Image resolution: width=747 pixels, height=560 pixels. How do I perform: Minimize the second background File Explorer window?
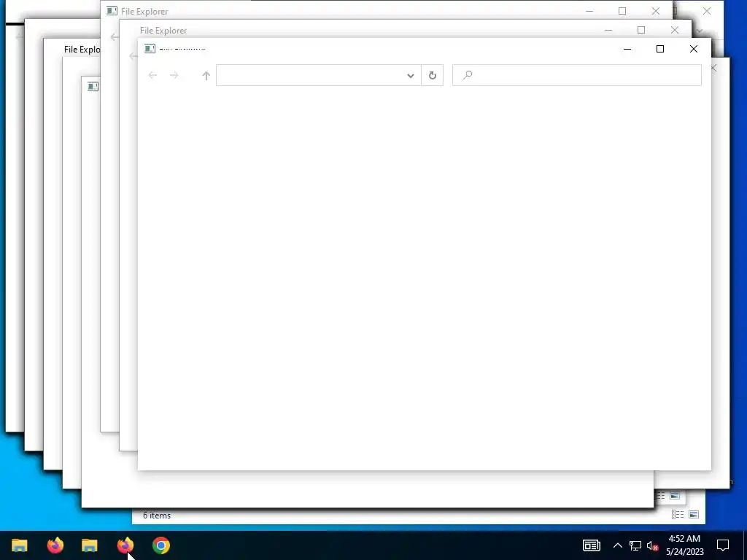tap(608, 30)
